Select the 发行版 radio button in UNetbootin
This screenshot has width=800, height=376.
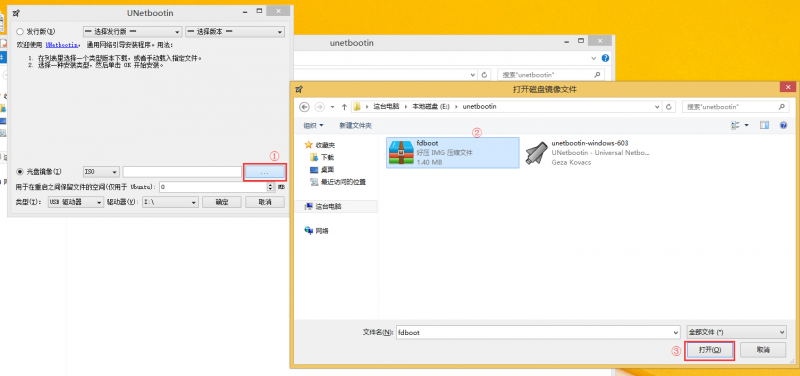click(x=20, y=32)
